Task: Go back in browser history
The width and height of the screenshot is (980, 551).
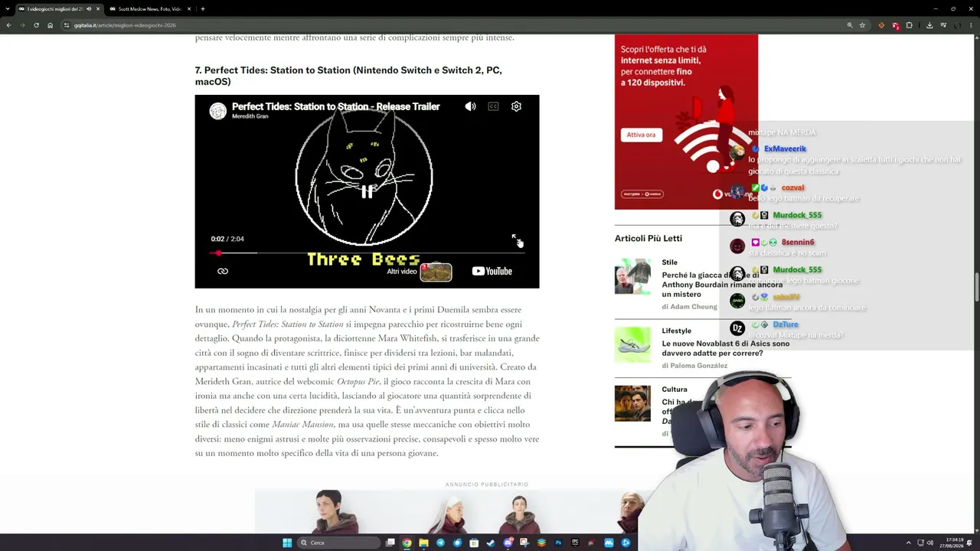Action: (8, 25)
